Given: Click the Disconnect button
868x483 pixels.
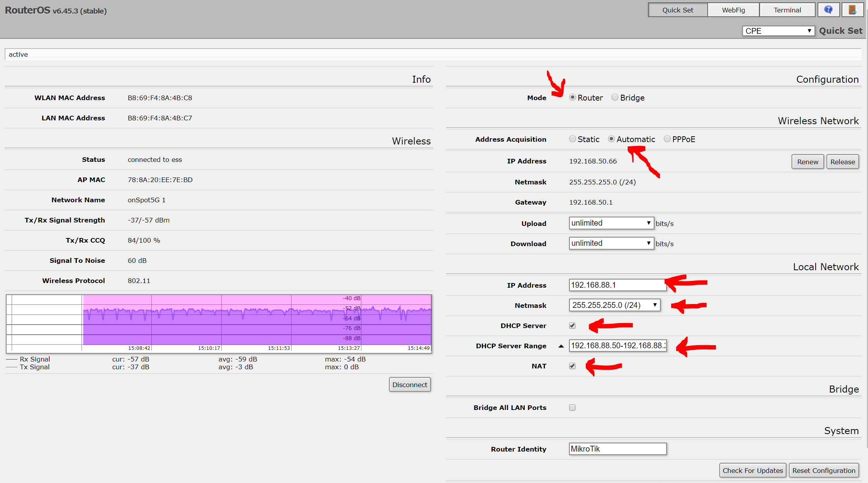Looking at the screenshot, I should [x=410, y=385].
